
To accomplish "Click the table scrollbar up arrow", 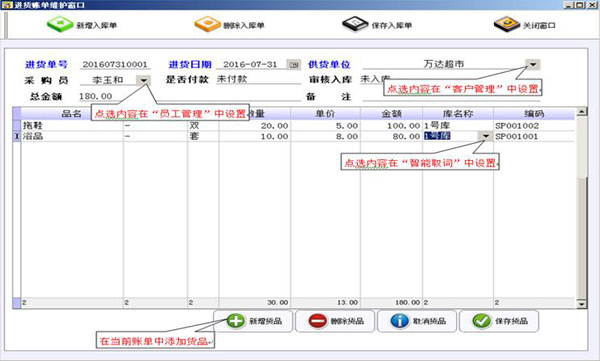I will 581,112.
